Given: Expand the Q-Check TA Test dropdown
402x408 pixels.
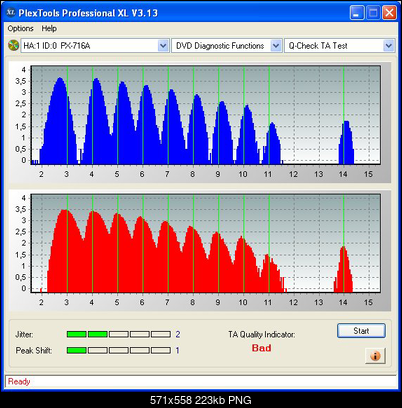Looking at the screenshot, I should pyautogui.click(x=389, y=46).
